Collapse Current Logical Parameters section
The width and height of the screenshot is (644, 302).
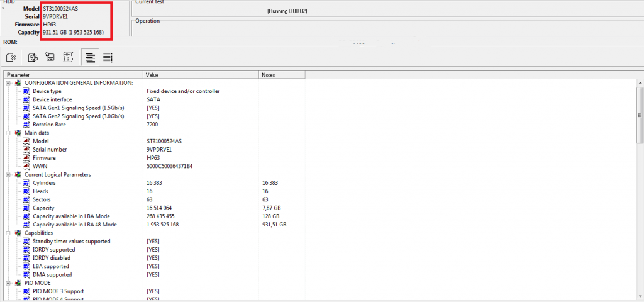click(8, 175)
